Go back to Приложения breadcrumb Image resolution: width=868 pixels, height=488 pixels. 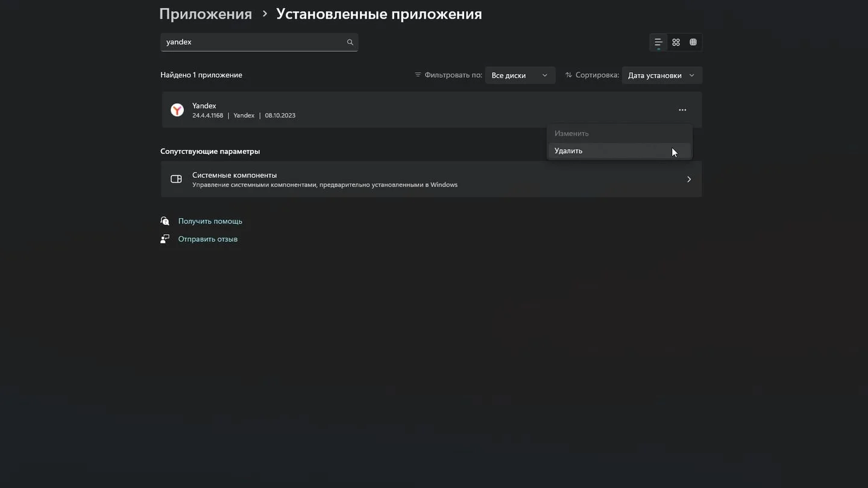tap(206, 14)
